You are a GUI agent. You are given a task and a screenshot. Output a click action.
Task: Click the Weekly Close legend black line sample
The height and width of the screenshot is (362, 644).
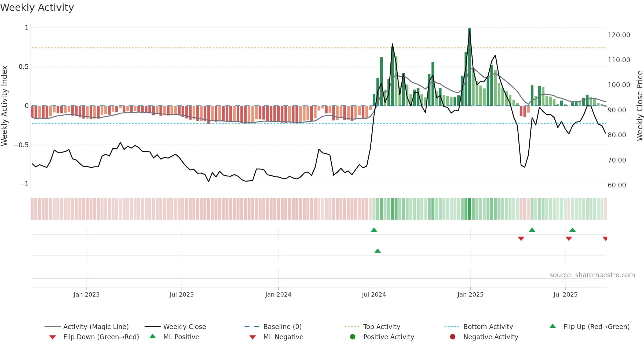pyautogui.click(x=152, y=327)
